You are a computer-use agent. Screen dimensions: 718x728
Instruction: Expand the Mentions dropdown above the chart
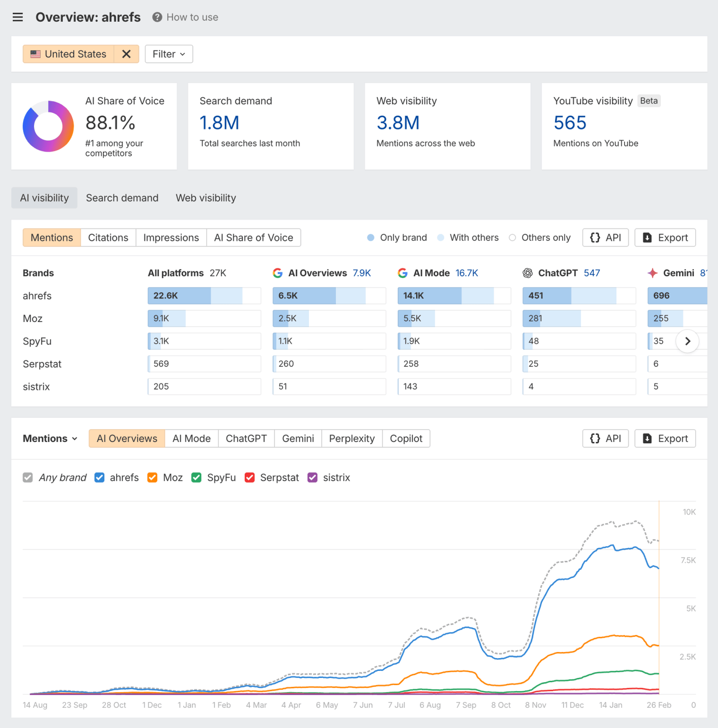point(50,438)
